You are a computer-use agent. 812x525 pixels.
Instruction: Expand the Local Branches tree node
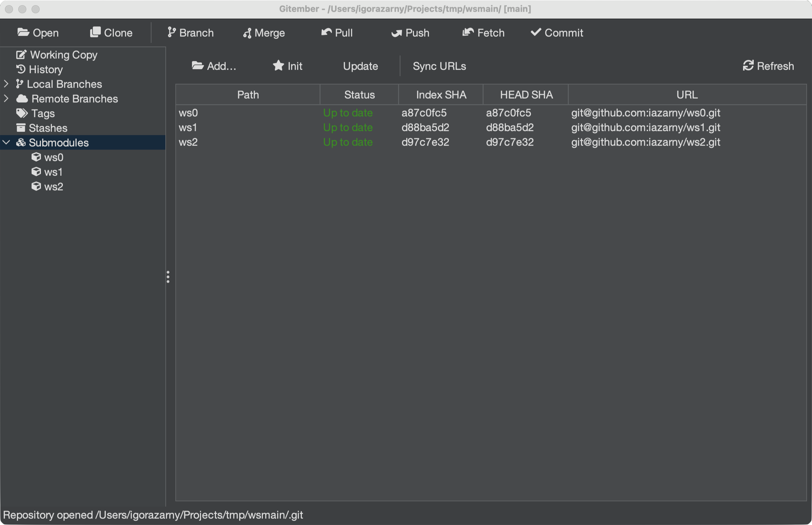pyautogui.click(x=6, y=84)
